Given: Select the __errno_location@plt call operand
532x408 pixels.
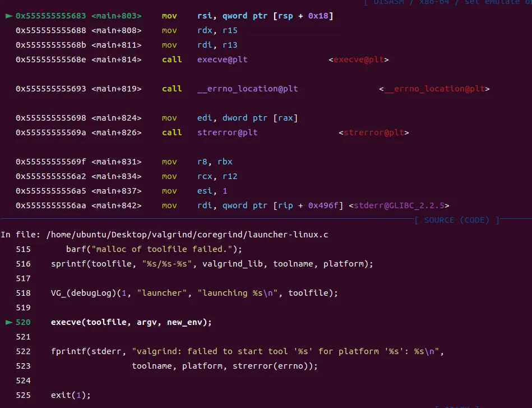Looking at the screenshot, I should click(x=247, y=89).
